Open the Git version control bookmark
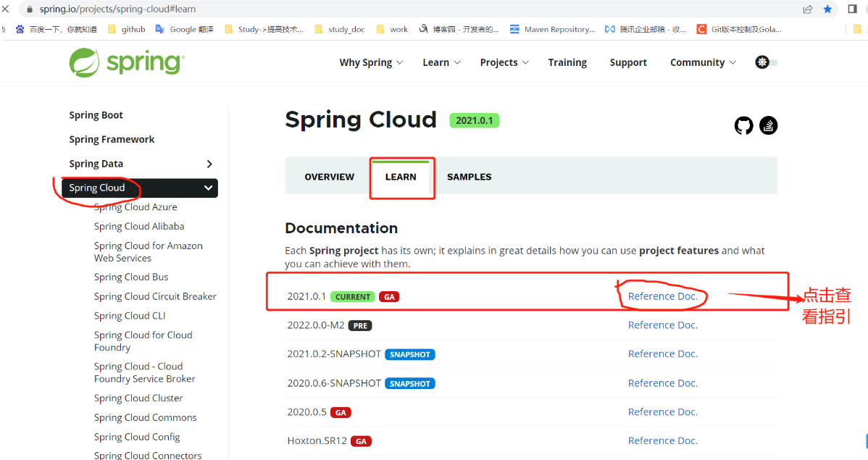The width and height of the screenshot is (868, 460). [x=739, y=29]
